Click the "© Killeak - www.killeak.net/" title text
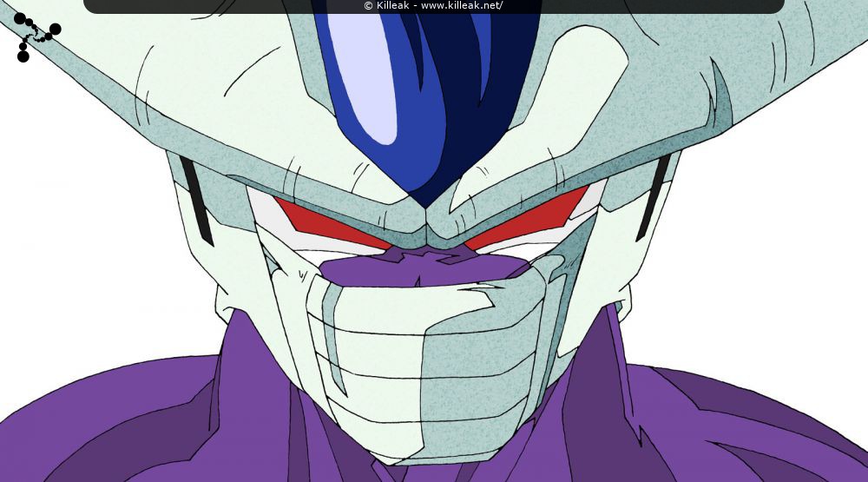The image size is (868, 482). (433, 5)
